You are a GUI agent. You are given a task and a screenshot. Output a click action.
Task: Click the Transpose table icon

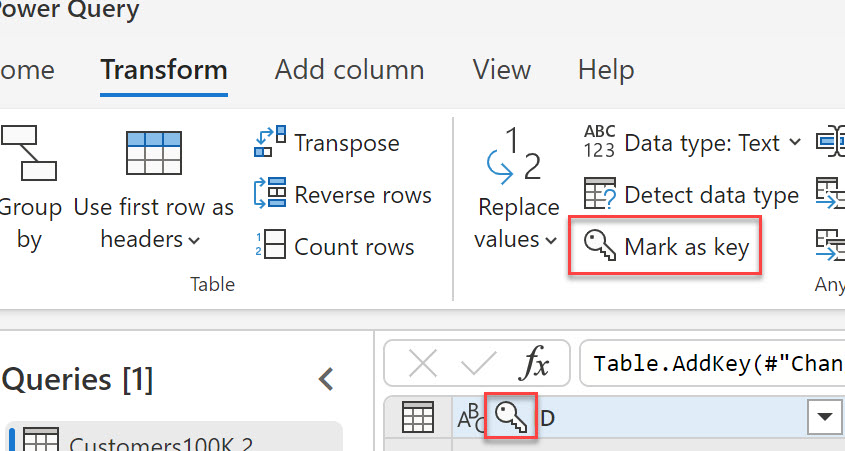click(270, 143)
